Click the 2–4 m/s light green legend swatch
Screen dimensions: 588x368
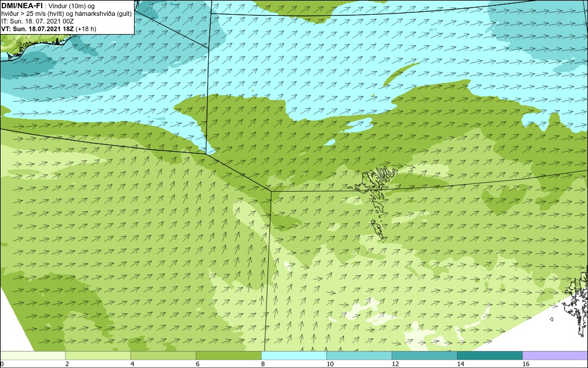tap(98, 355)
